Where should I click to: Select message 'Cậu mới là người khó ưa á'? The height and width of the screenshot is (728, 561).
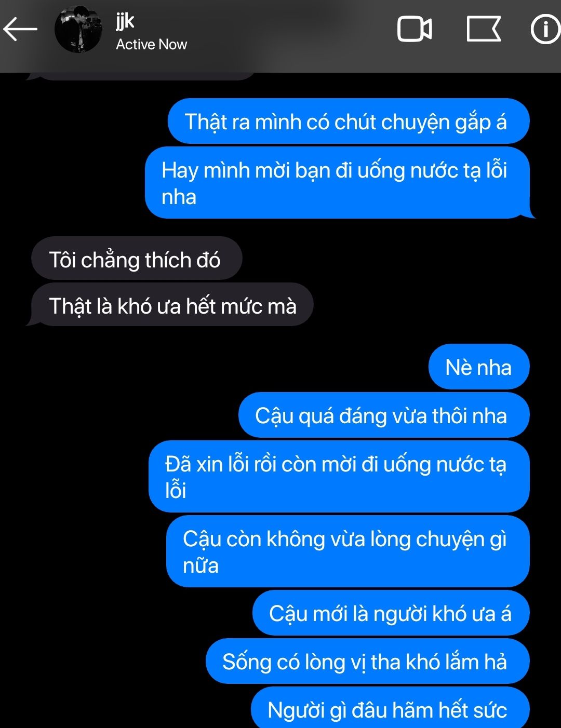point(391,613)
